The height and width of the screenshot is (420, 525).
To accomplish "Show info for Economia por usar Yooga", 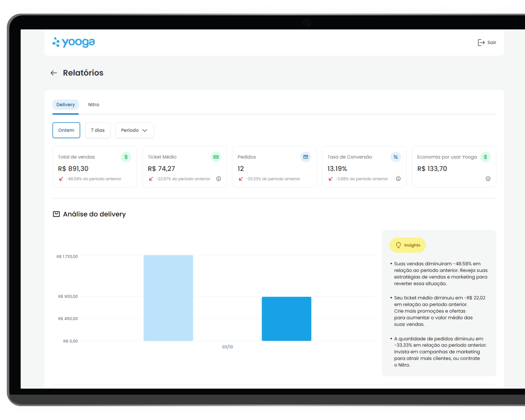I will point(488,179).
